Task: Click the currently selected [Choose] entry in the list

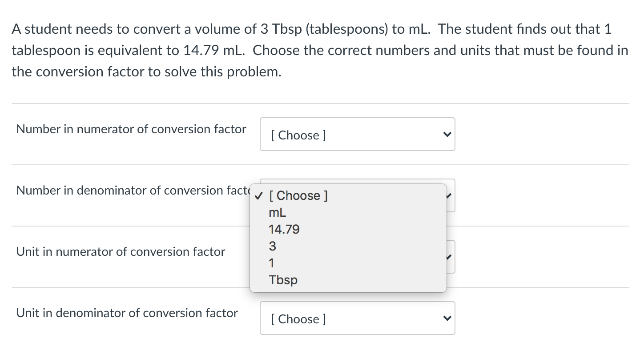Action: tap(298, 195)
